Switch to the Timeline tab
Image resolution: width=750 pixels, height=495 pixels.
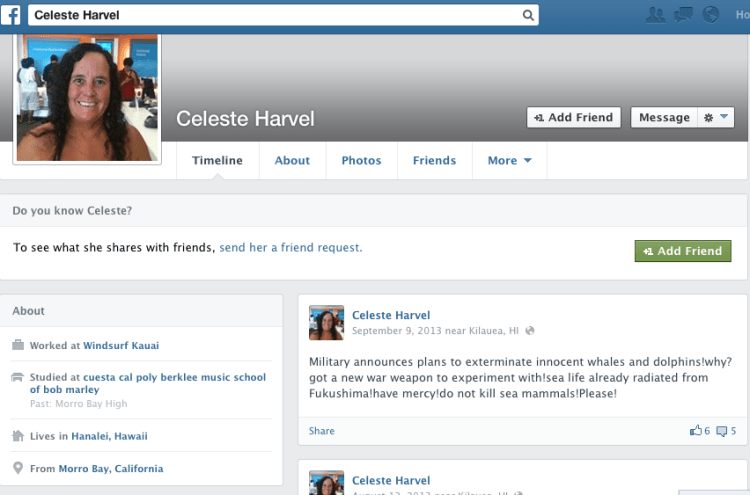[x=217, y=161]
